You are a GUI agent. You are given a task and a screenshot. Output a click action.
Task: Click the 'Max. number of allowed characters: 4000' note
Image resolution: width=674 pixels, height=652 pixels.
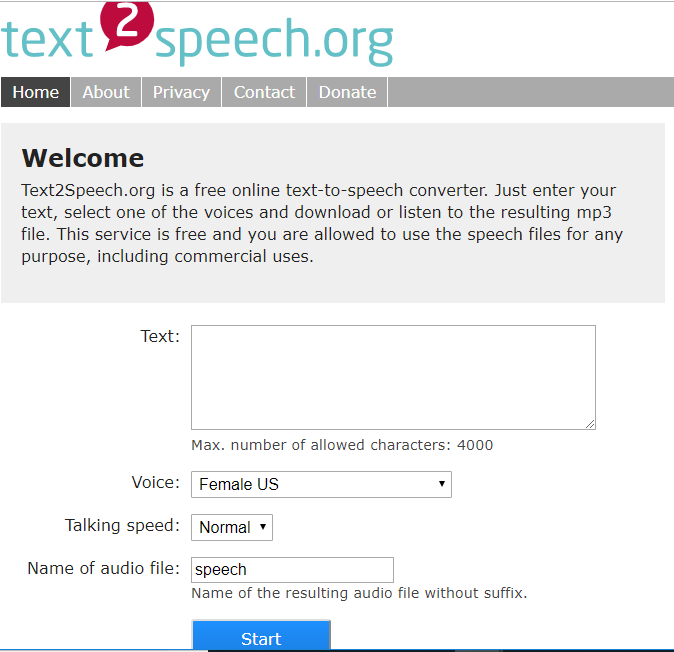pyautogui.click(x=342, y=445)
